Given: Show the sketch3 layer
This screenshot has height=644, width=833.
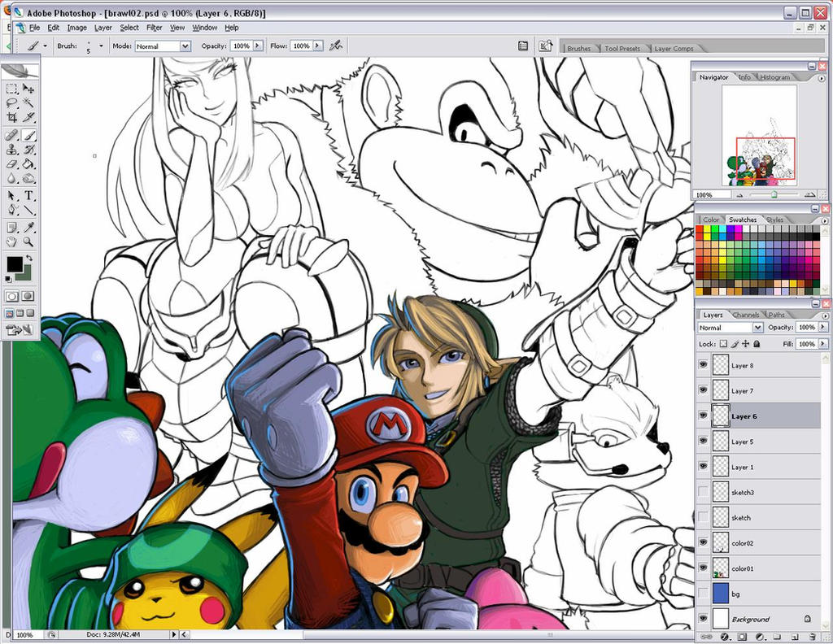Looking at the screenshot, I should coord(704,492).
